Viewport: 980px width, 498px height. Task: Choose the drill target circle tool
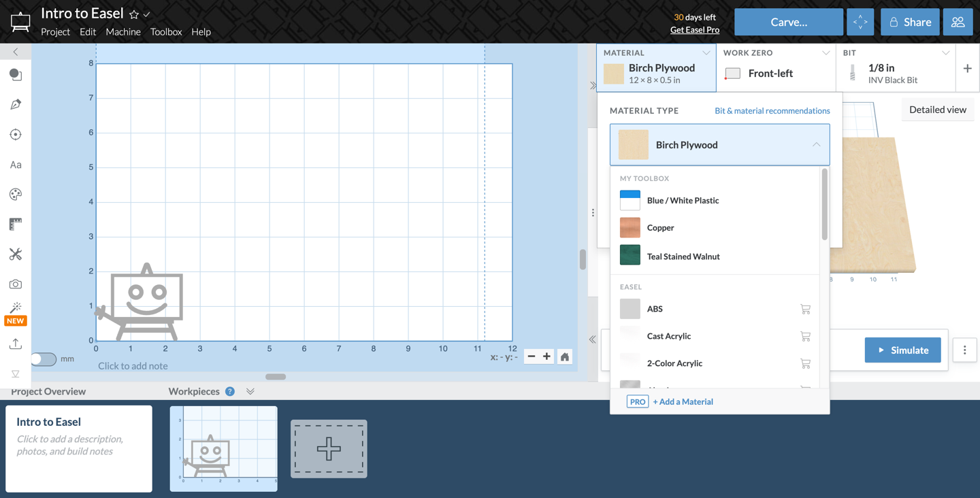pyautogui.click(x=15, y=135)
